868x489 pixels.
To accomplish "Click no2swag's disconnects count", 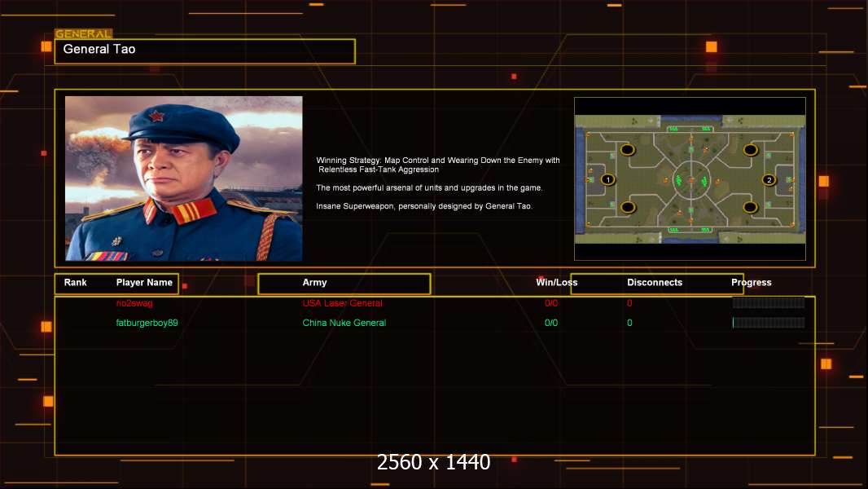I will [x=629, y=303].
